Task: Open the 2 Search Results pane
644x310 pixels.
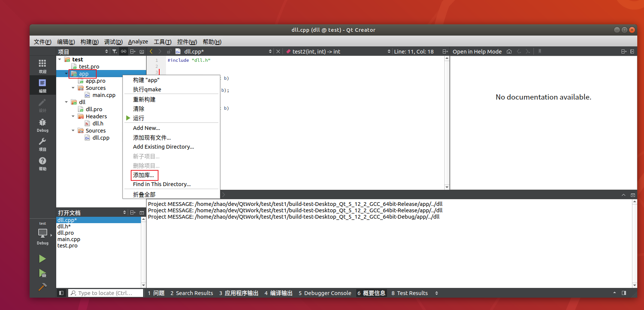Action: click(191, 293)
